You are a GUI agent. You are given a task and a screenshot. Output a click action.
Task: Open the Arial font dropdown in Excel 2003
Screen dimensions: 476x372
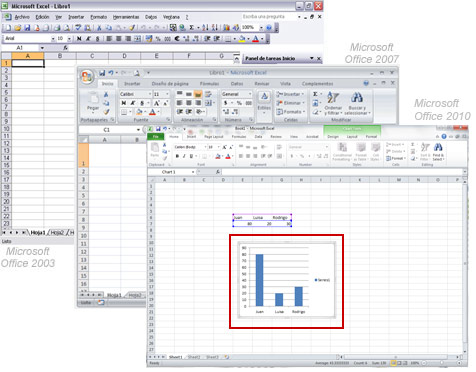pos(53,39)
